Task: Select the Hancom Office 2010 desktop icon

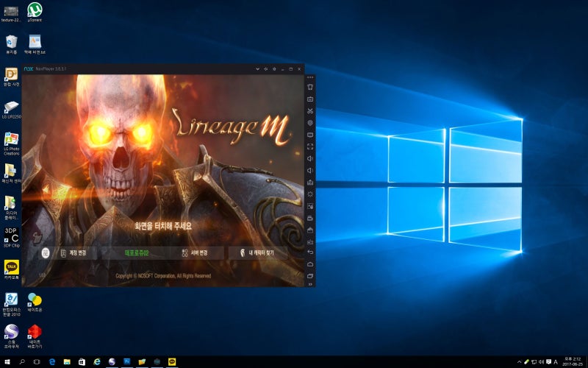Action: coord(11,305)
